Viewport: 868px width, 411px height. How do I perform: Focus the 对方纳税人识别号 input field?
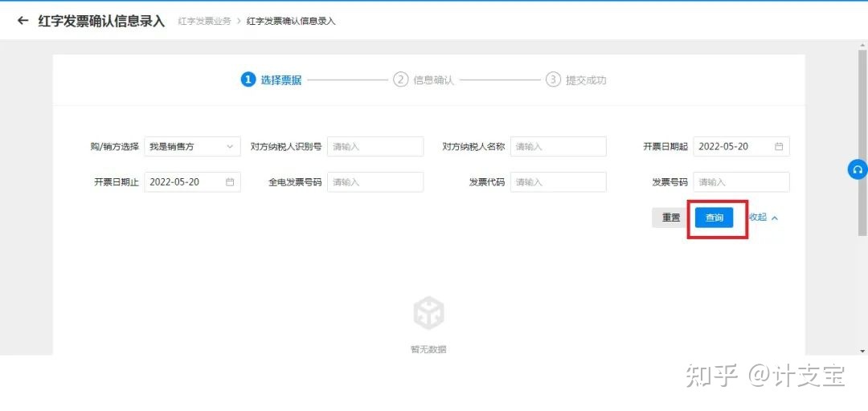pyautogui.click(x=375, y=147)
